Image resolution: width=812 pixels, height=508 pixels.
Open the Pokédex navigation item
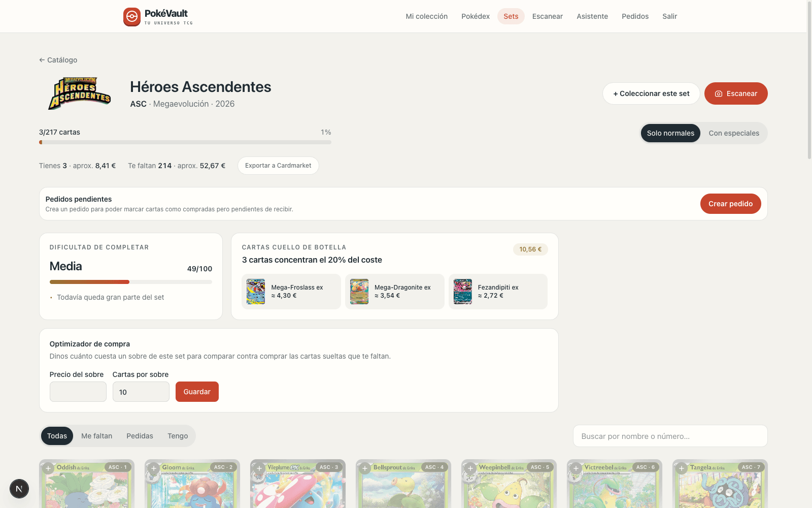click(476, 16)
